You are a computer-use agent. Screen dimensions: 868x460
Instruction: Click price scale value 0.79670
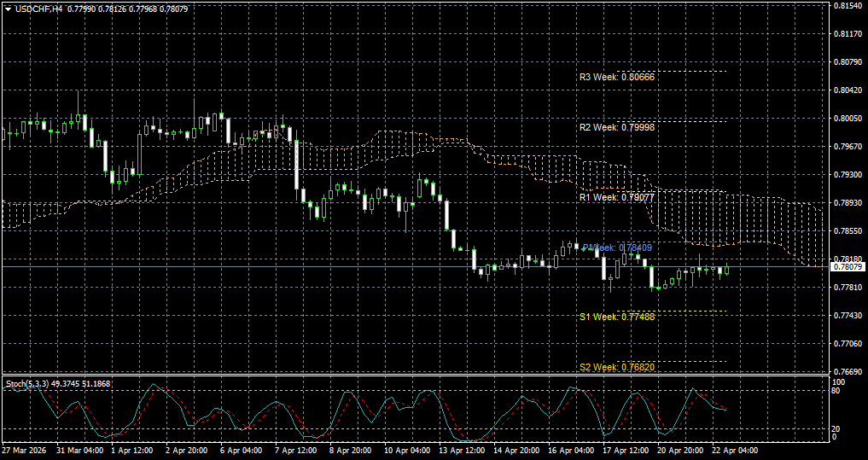[x=848, y=147]
